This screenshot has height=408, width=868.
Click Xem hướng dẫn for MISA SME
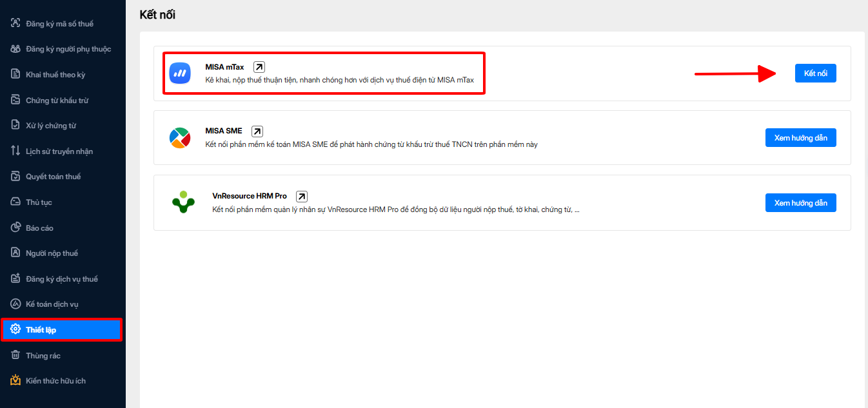click(800, 138)
